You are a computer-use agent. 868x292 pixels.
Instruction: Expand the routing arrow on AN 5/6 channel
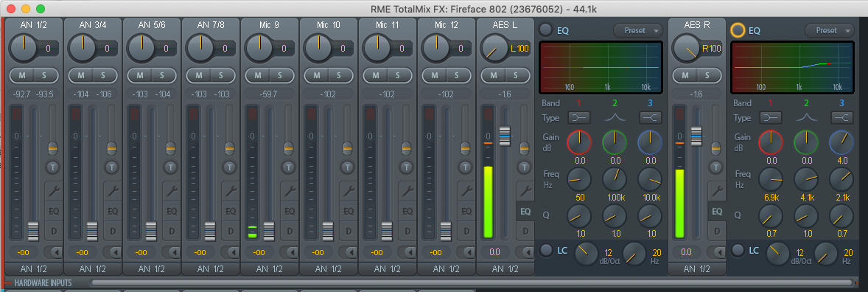pos(171,252)
